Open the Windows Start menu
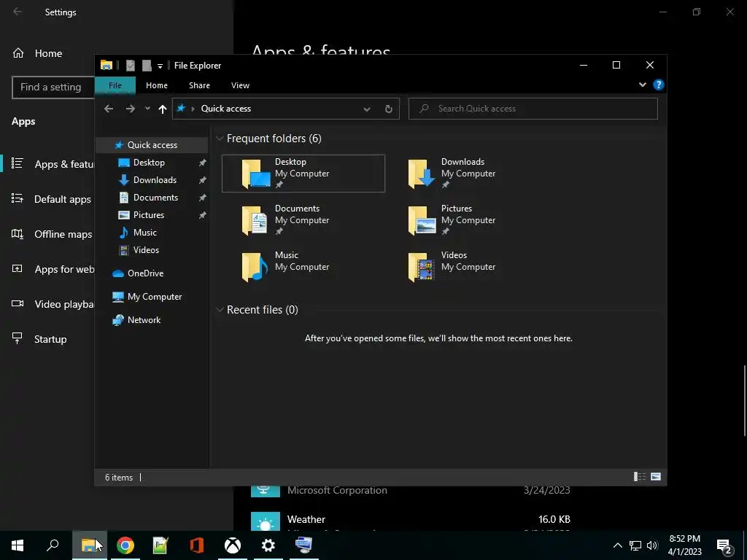The height and width of the screenshot is (560, 747). (x=18, y=545)
